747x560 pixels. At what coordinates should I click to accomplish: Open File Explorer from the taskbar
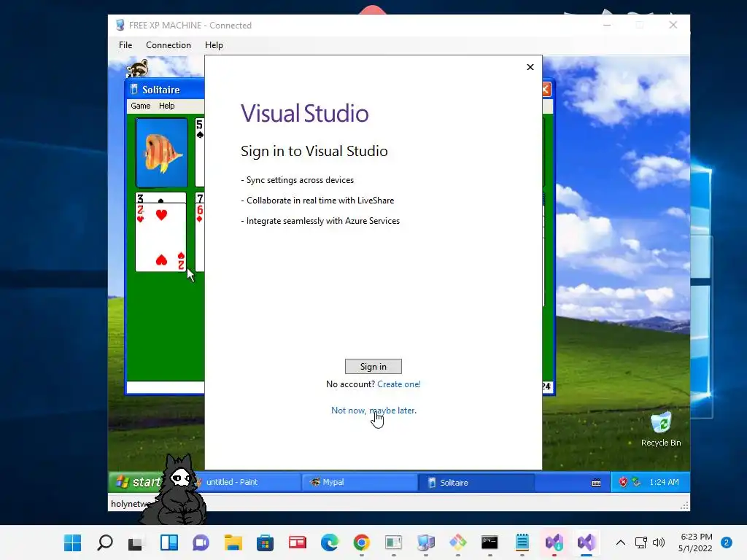click(x=233, y=542)
